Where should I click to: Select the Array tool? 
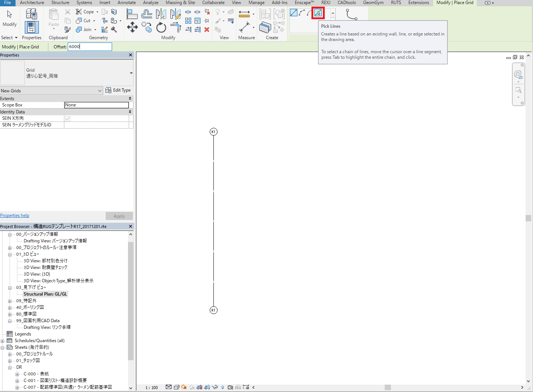(x=188, y=21)
